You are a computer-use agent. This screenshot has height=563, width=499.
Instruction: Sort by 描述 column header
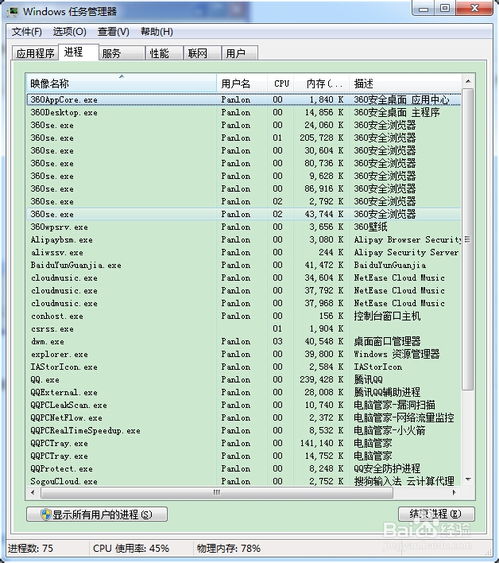pos(405,83)
